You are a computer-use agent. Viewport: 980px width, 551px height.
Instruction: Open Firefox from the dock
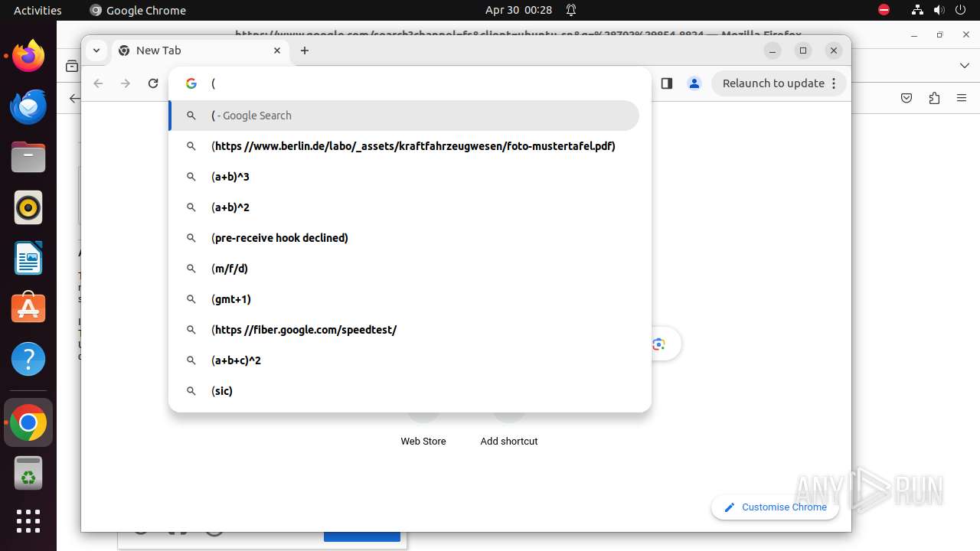(x=28, y=57)
